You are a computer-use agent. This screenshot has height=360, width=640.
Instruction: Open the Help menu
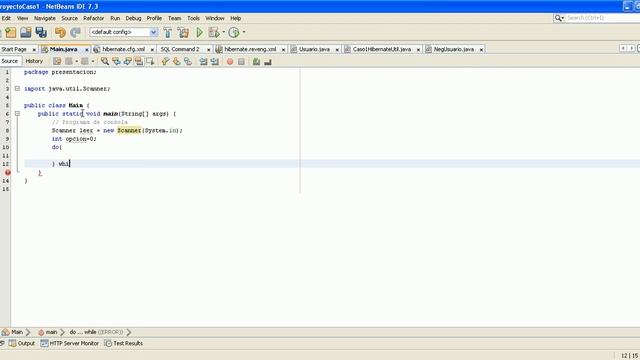coord(236,18)
